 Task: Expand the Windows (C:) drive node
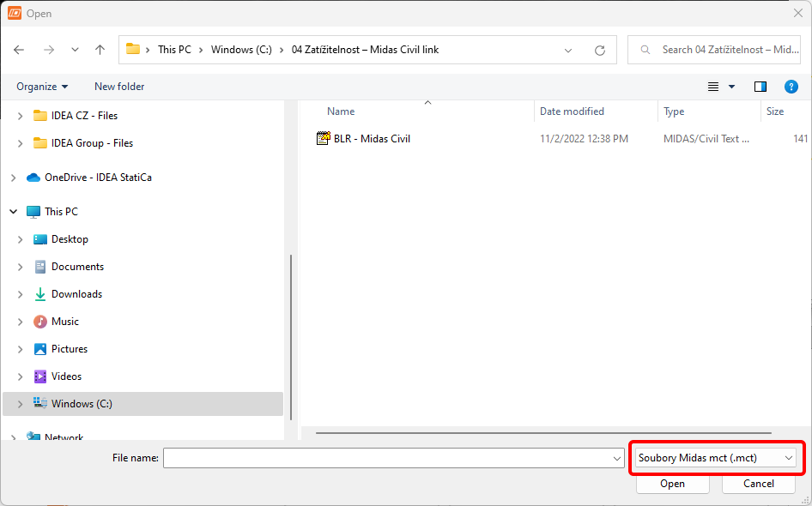click(21, 404)
